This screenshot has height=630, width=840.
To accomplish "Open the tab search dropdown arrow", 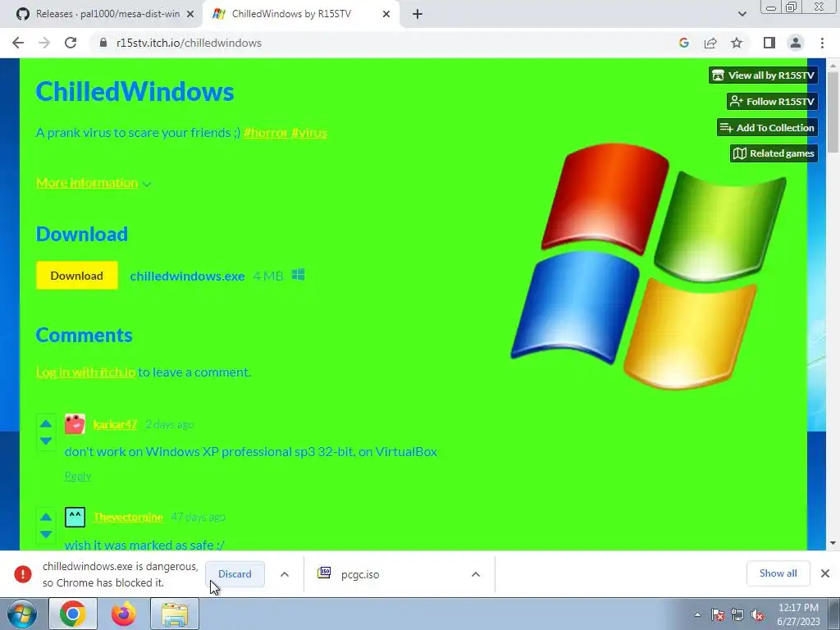I will [742, 14].
